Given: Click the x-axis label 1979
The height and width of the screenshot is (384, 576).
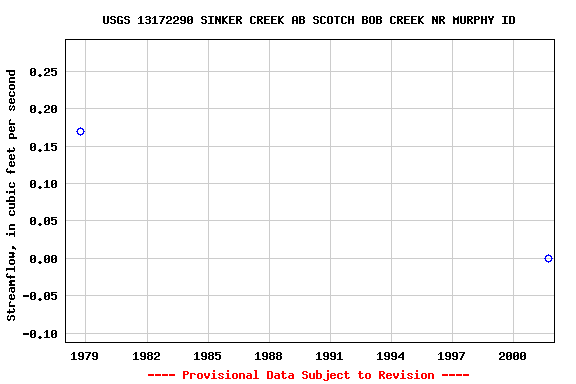Looking at the screenshot, I should coord(84,356).
